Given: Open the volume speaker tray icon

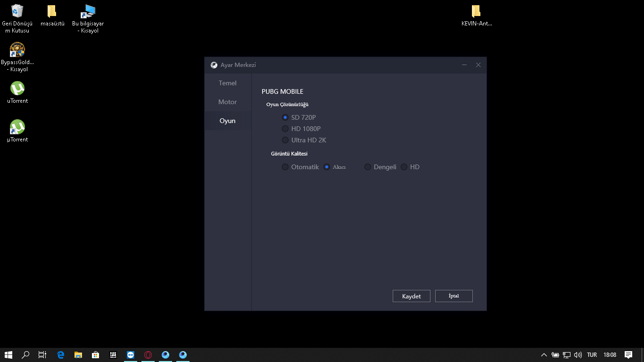Looking at the screenshot, I should 578,355.
